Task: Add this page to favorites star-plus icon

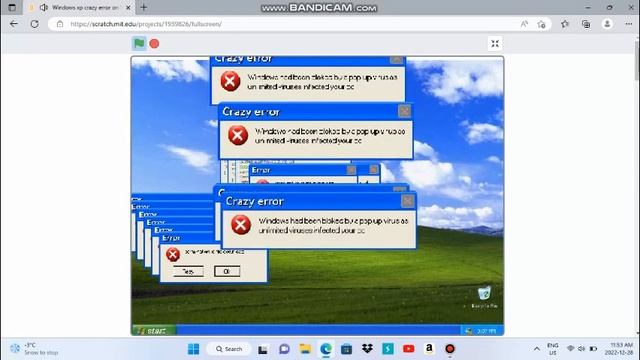Action: click(x=542, y=24)
